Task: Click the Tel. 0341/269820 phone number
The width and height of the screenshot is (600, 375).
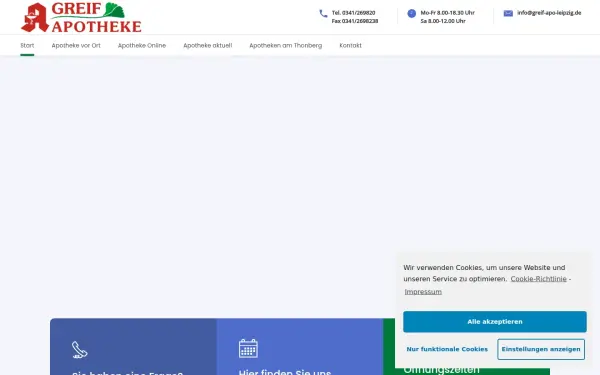Action: [x=353, y=13]
